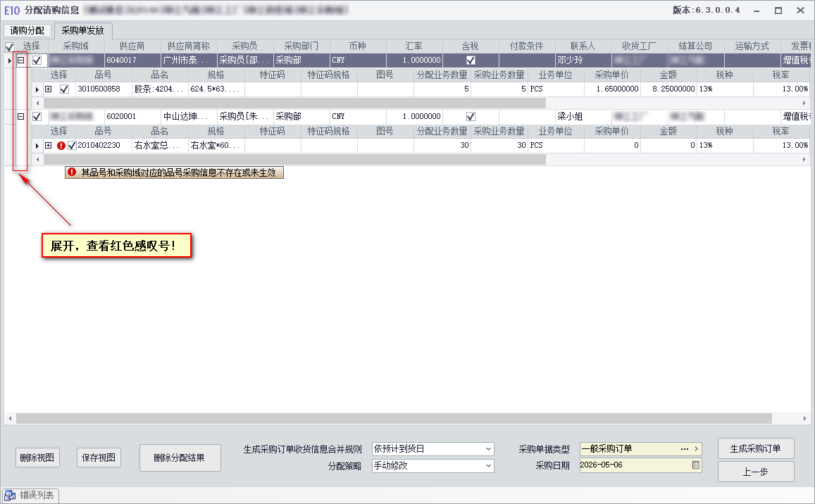Screen dimensions: 815x504
Task: Click contact cell 邓少玲
Action: coord(583,61)
